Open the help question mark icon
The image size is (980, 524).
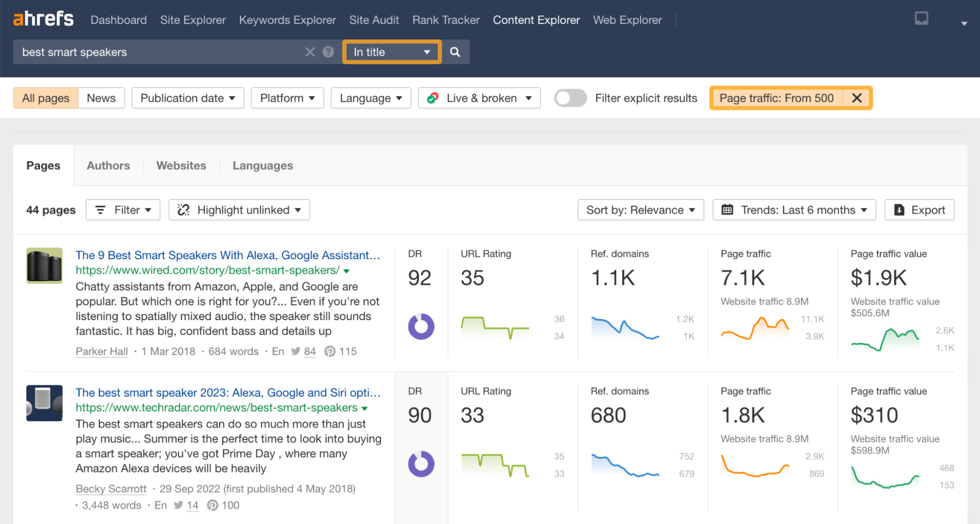[x=327, y=51]
